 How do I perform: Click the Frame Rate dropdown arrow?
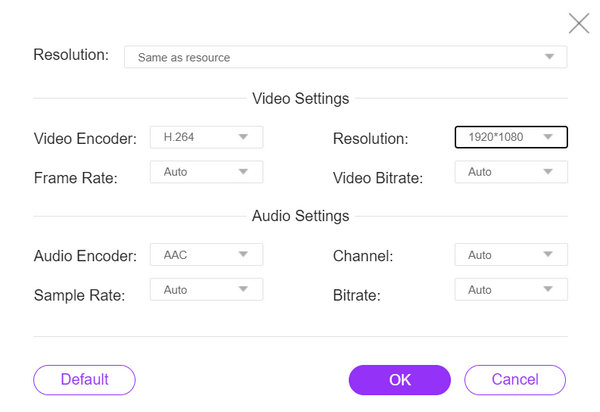tap(243, 172)
